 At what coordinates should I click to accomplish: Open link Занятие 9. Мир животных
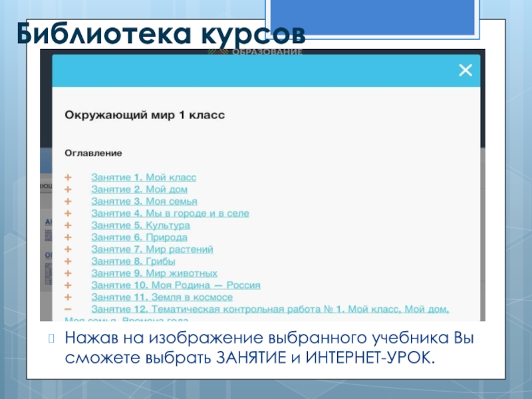point(154,273)
